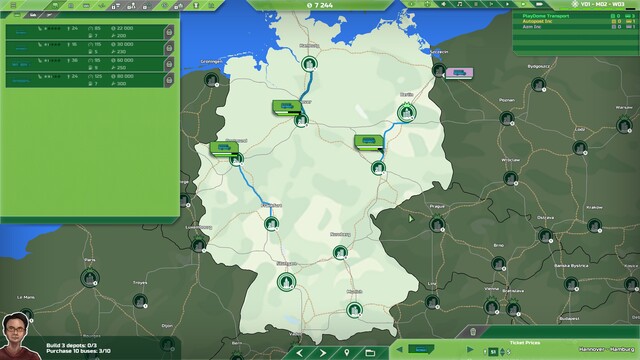Open the hamburger main menu

13,5
